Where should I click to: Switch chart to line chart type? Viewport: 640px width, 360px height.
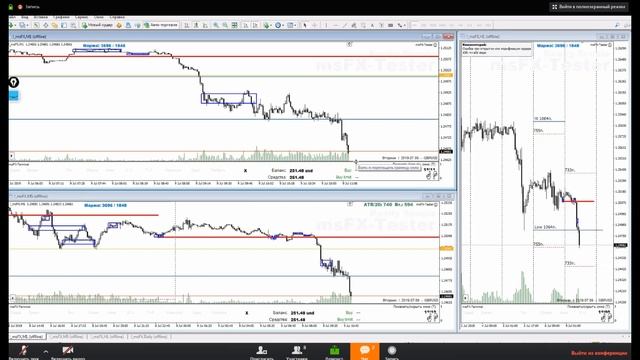205,25
